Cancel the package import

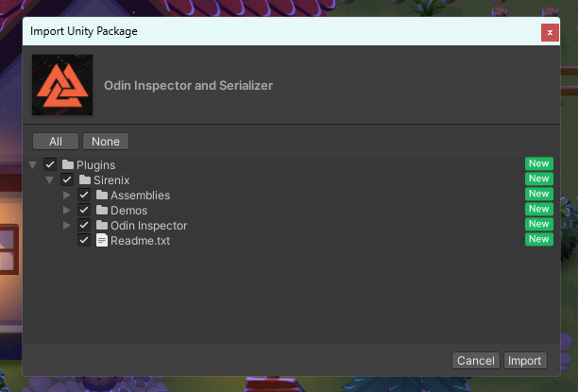(476, 360)
